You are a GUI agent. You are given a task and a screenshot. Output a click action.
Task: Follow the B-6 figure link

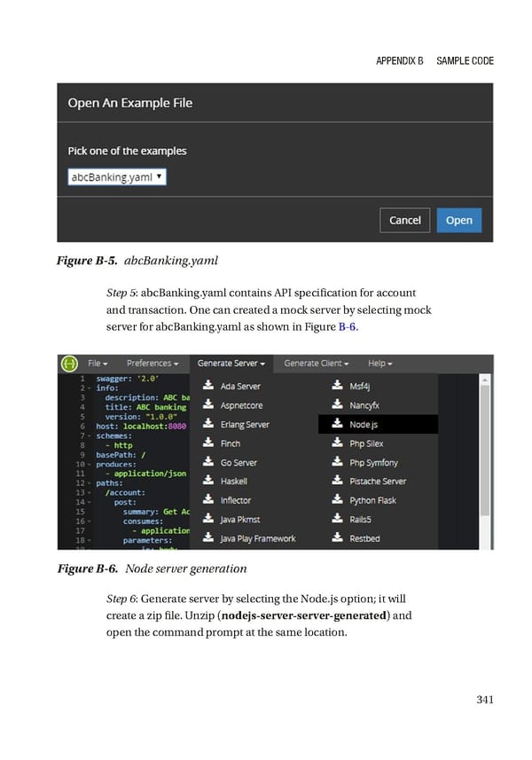pos(348,326)
